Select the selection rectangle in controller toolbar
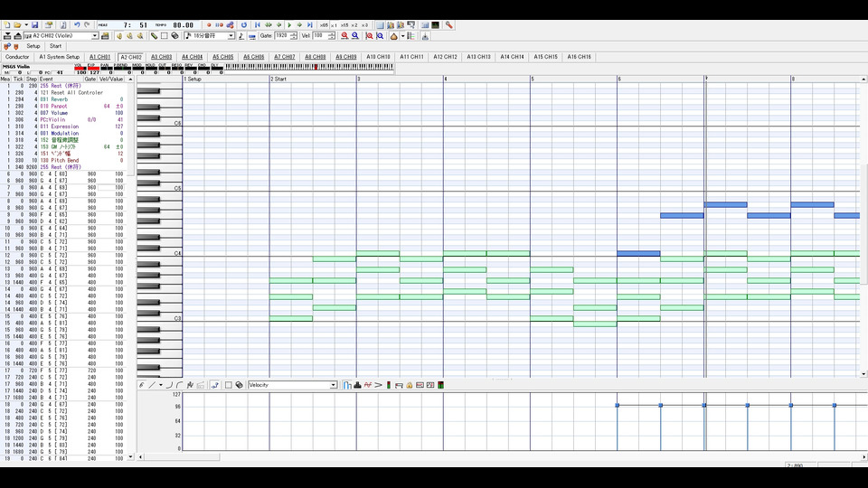This screenshot has width=868, height=488. coord(228,385)
